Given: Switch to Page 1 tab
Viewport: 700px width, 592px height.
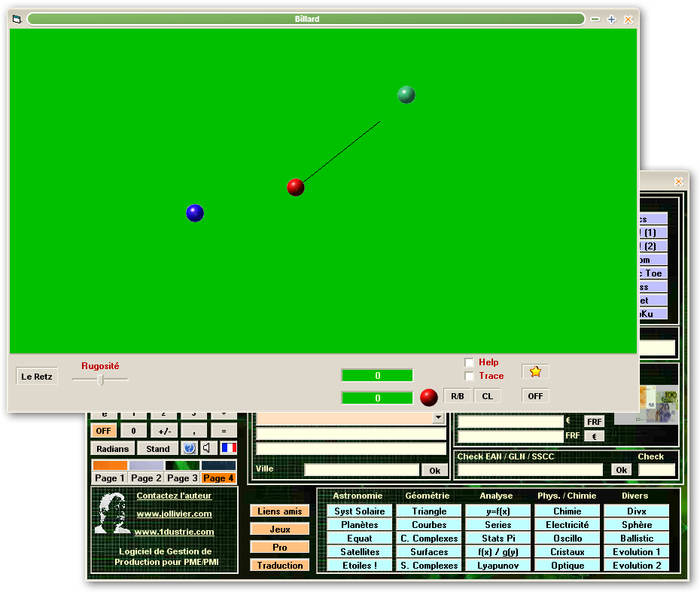Looking at the screenshot, I should tap(109, 478).
